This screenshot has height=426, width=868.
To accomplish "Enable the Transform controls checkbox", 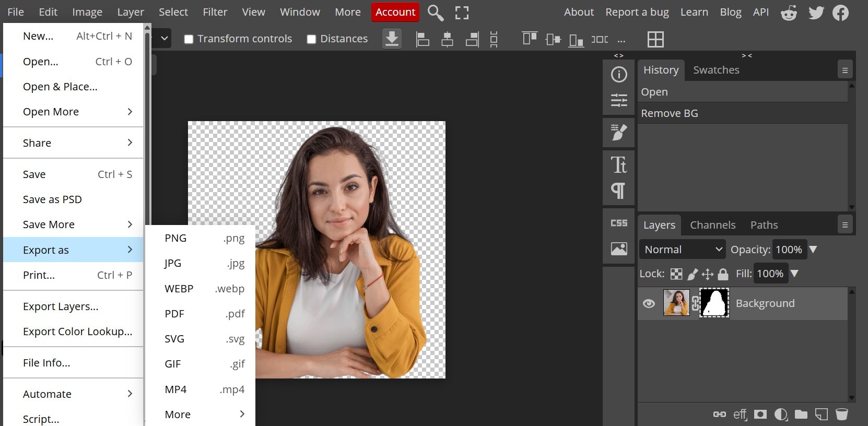I will coord(189,39).
